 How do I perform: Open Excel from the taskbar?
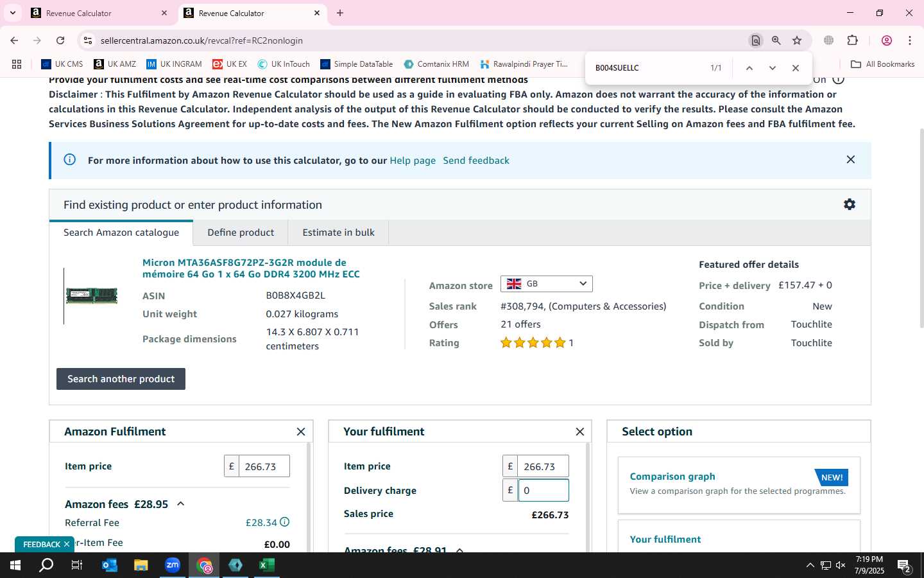point(266,565)
